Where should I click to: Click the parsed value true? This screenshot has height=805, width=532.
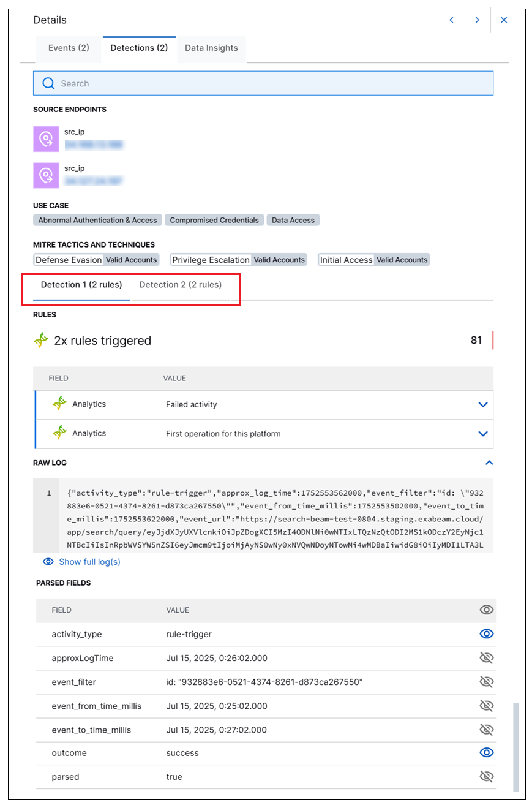pyautogui.click(x=174, y=777)
